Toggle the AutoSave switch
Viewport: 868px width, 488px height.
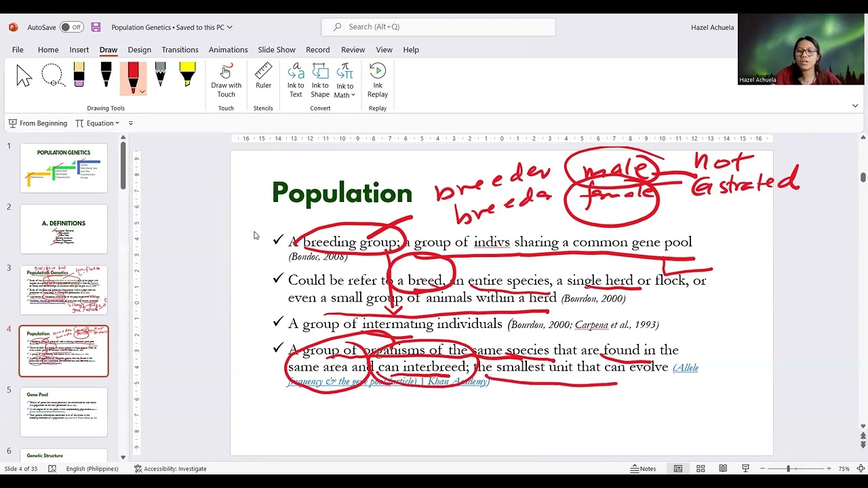[x=71, y=27]
